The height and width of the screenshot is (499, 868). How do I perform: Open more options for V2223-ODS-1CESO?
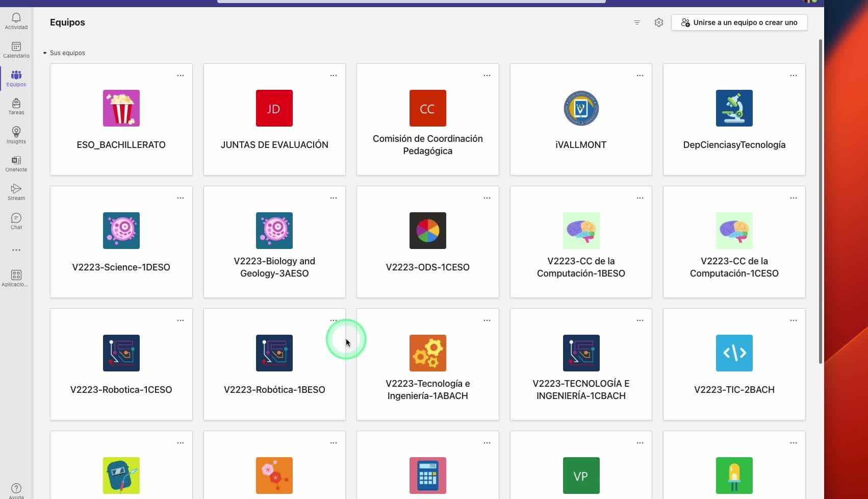click(x=487, y=198)
